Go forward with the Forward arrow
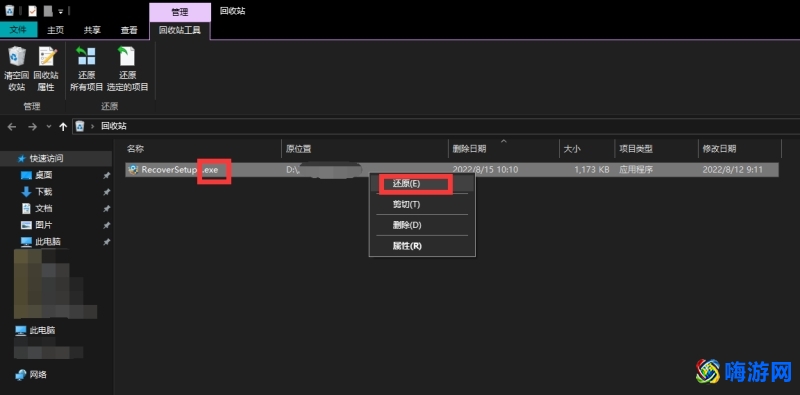The height and width of the screenshot is (395, 800). click(x=32, y=127)
